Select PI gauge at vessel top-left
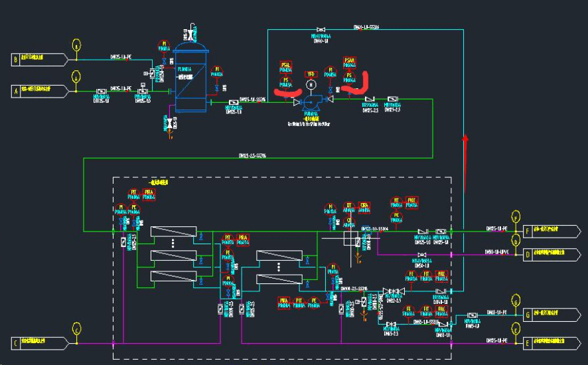588x365 pixels. [164, 46]
